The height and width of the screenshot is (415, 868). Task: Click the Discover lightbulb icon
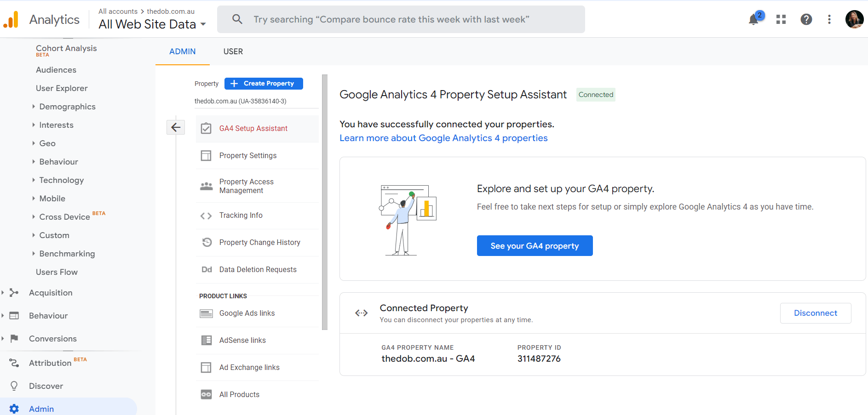click(x=14, y=386)
